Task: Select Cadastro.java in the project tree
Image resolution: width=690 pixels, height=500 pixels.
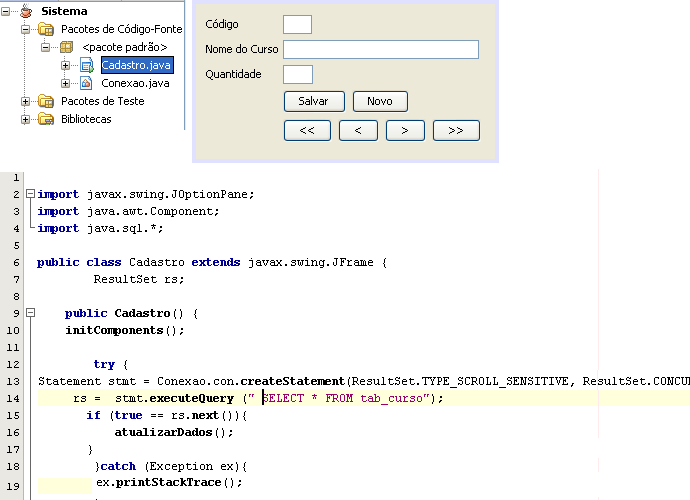Action: pos(137,65)
